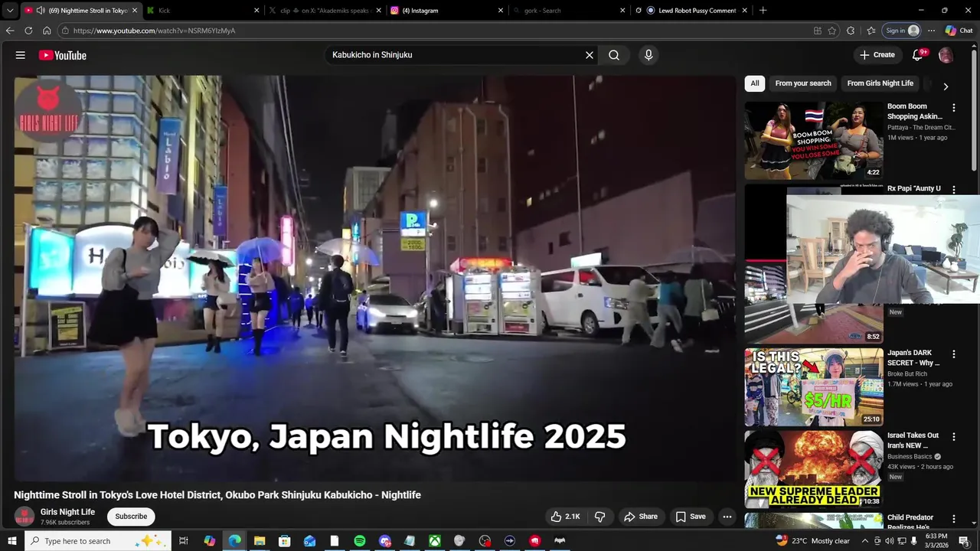Reload the page with refresh icon
The height and width of the screenshot is (551, 980).
click(x=28, y=31)
